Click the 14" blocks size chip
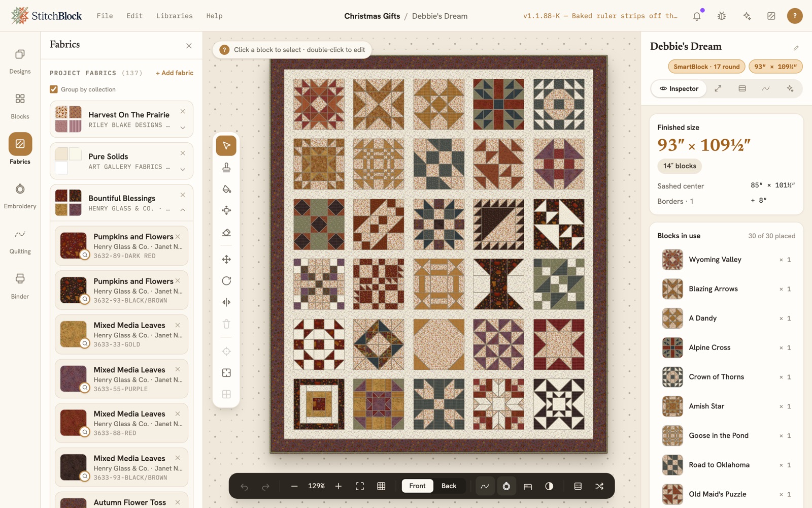 [x=680, y=166]
